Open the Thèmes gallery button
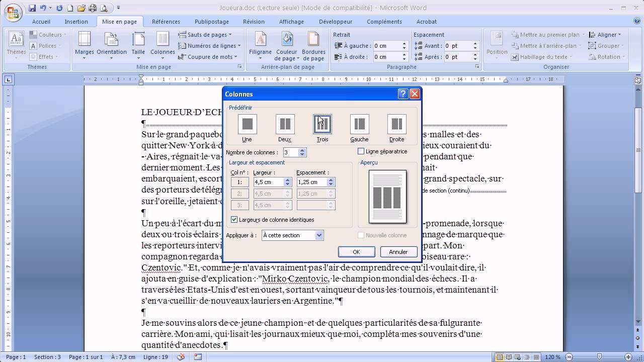644x362 pixels. (x=16, y=45)
